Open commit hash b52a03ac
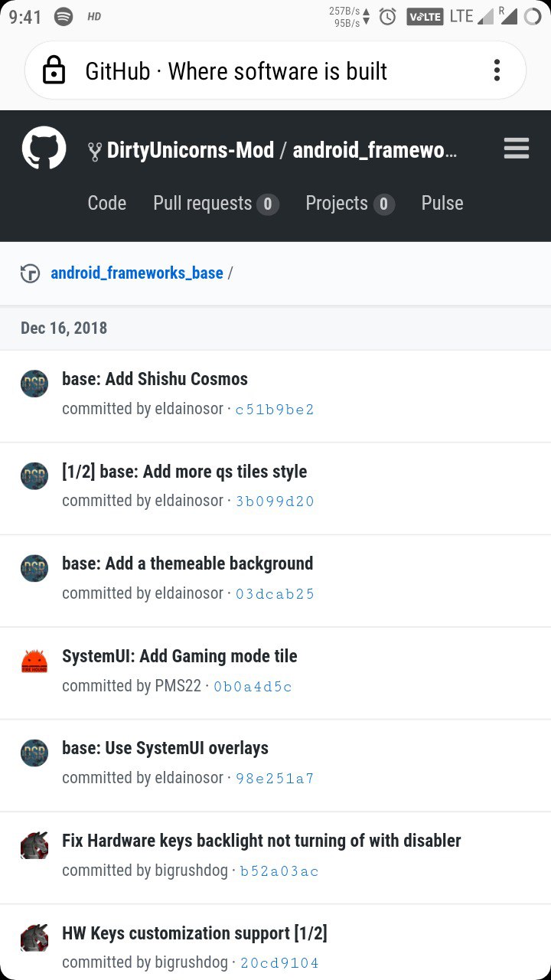 click(x=279, y=871)
